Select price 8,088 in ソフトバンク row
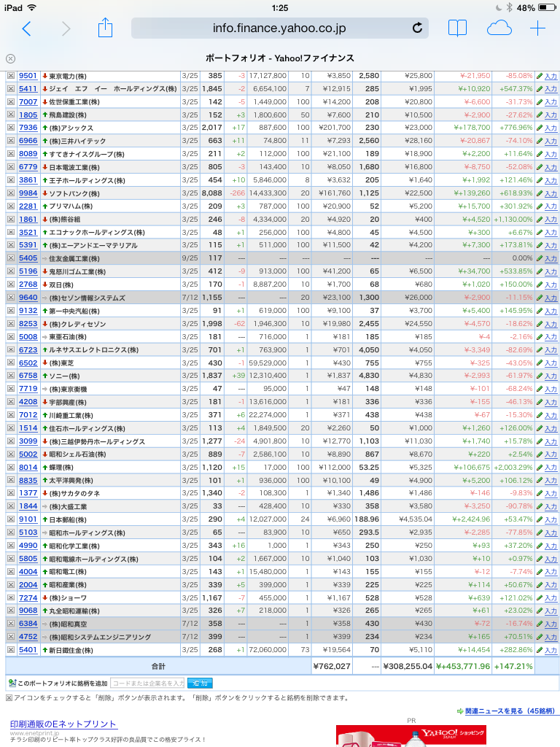Image resolution: width=560 pixels, height=747 pixels. click(212, 193)
